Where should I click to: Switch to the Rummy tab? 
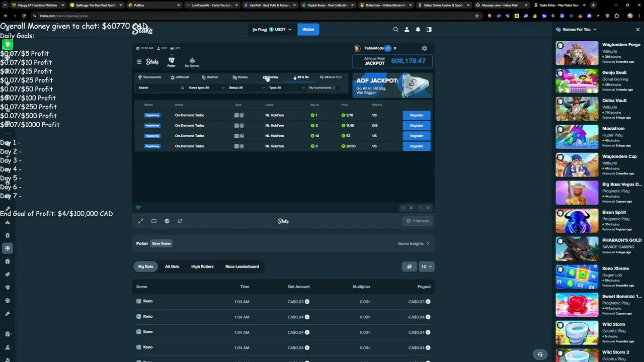click(x=270, y=77)
